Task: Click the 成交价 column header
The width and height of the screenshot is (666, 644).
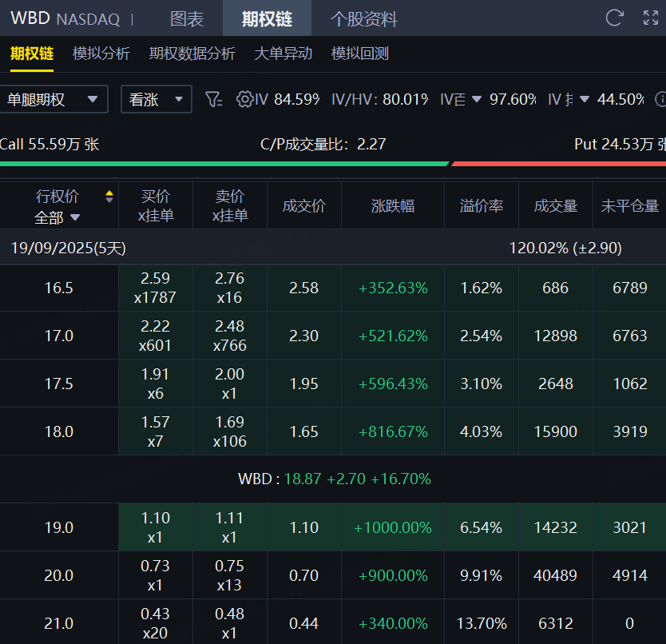Action: [x=304, y=205]
